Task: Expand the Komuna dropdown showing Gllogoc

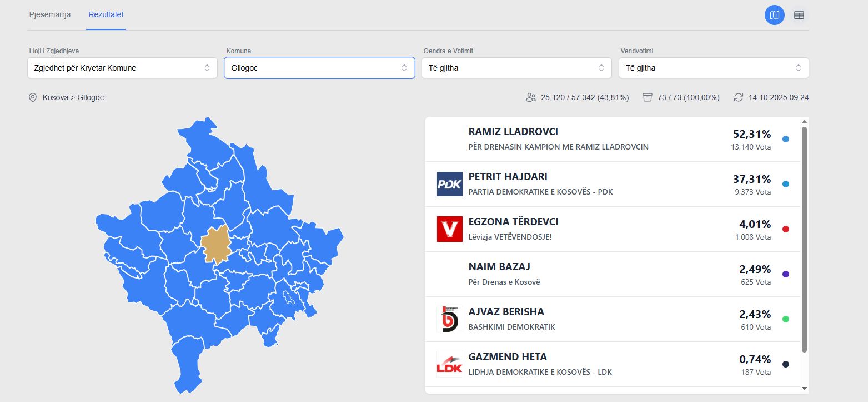Action: point(319,68)
